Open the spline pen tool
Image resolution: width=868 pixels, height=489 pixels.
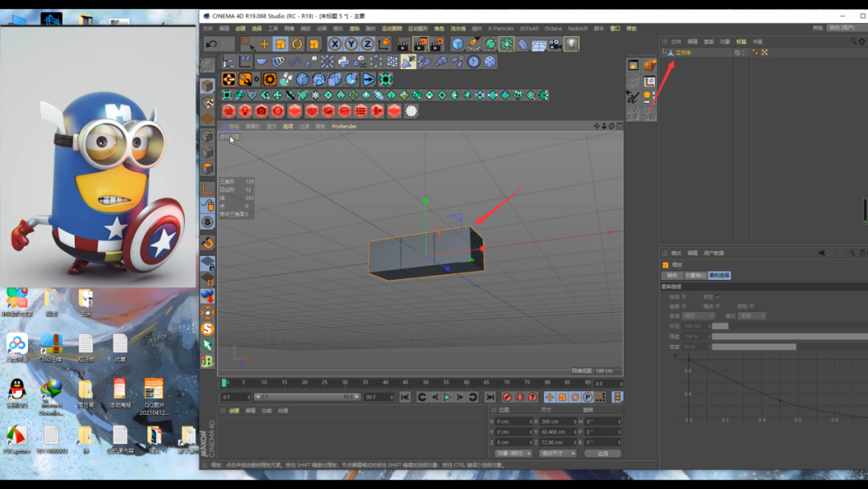click(x=474, y=43)
